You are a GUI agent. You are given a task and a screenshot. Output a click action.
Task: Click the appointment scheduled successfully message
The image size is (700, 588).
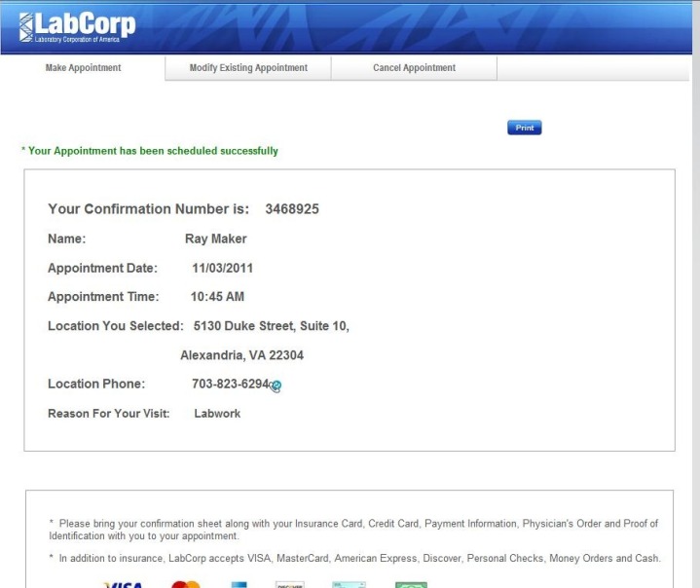coord(150,151)
